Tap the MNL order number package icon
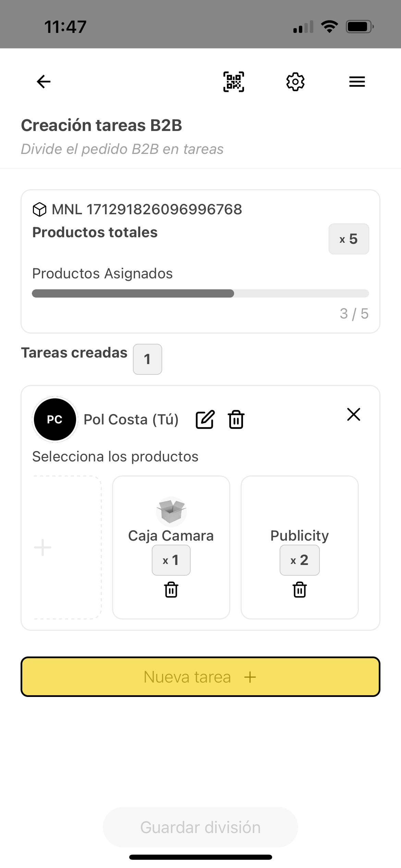The image size is (401, 868). [39, 209]
